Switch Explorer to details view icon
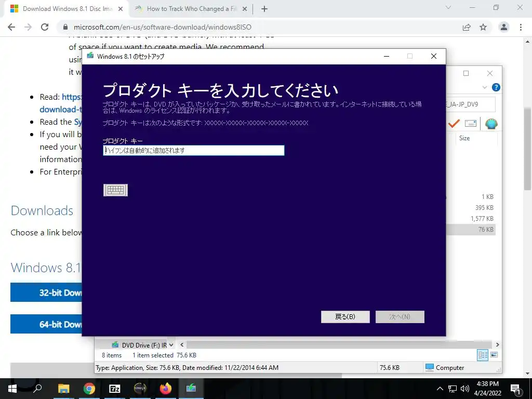Screen dimensions: 532x399 coord(483,355)
